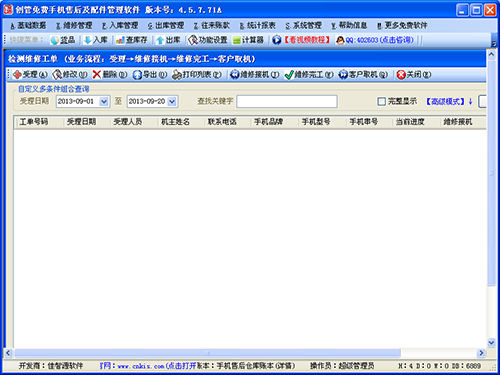This screenshot has height=375, width=500.
Task: Click the 受理 red diamond icon
Action: [x=17, y=75]
